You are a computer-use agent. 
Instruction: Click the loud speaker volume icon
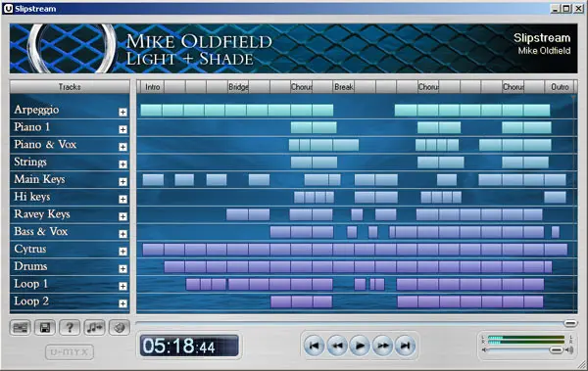pos(570,350)
